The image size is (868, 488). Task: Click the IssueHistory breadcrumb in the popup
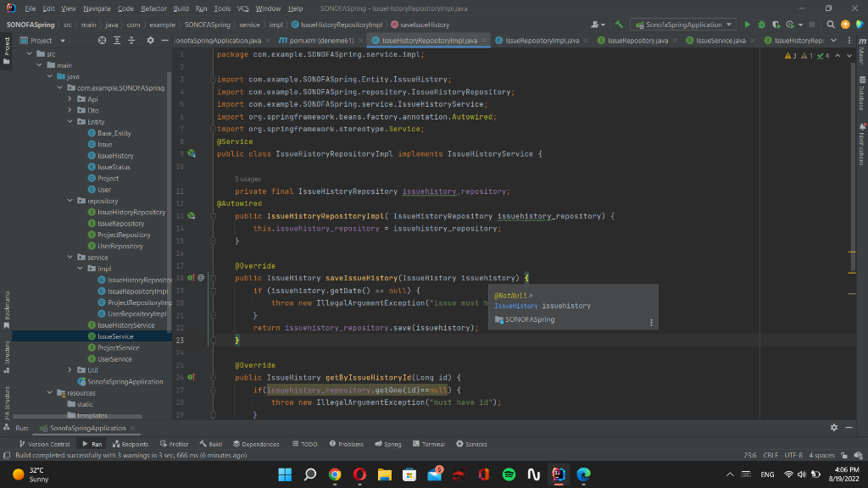pos(516,306)
